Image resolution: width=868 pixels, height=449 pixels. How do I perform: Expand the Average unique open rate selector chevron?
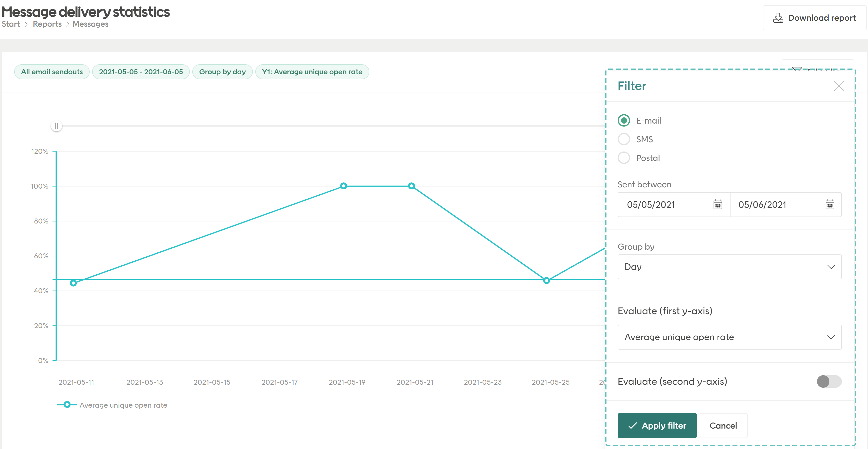[x=831, y=337]
